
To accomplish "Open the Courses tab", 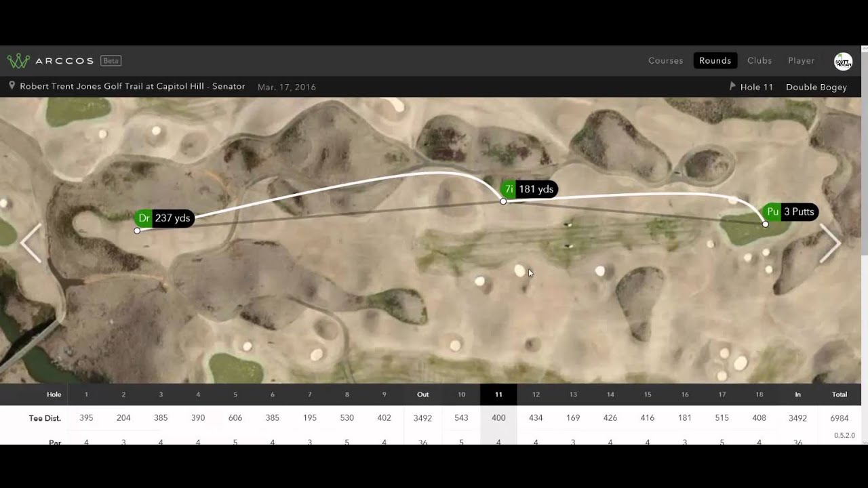I will pyautogui.click(x=666, y=61).
